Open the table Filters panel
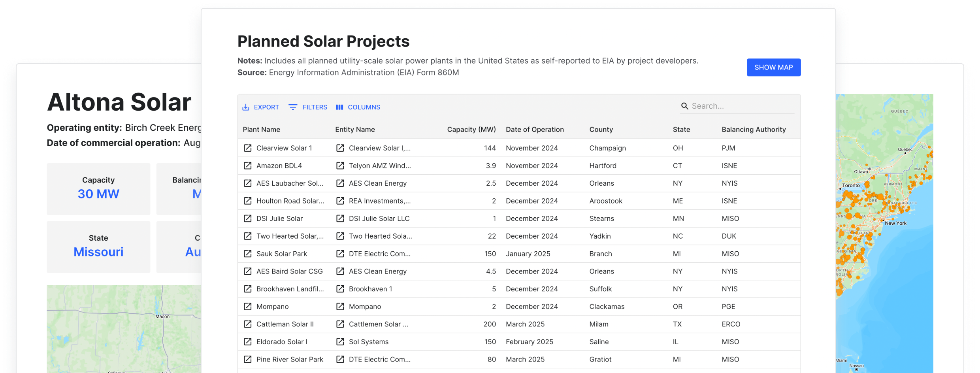Screen dimensions: 980x373 pyautogui.click(x=308, y=107)
